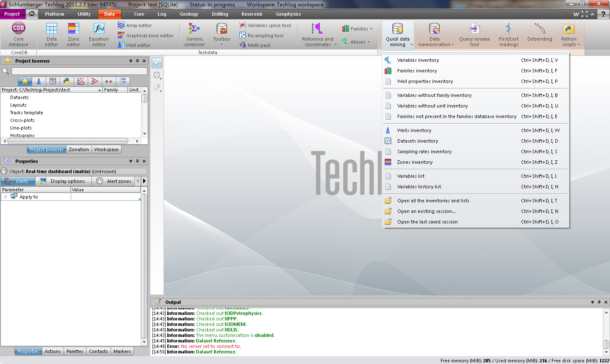Open Variables splice tool

point(265,25)
